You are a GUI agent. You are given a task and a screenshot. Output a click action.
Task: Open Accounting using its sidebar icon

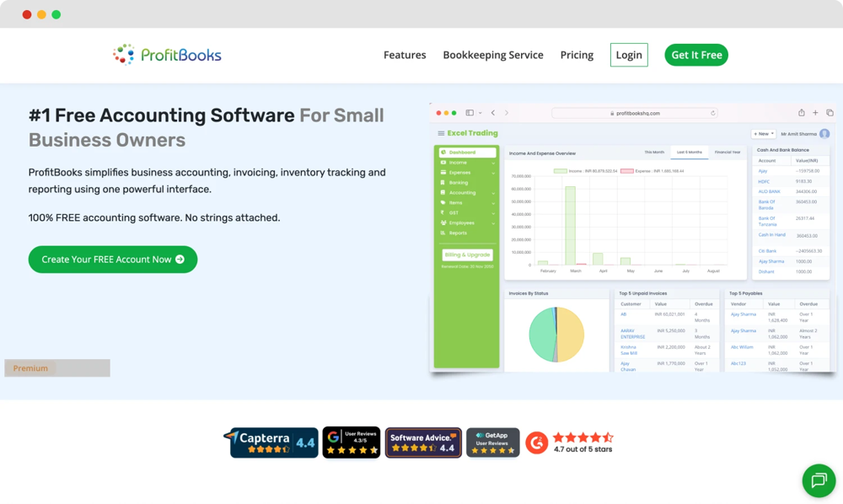[442, 193]
